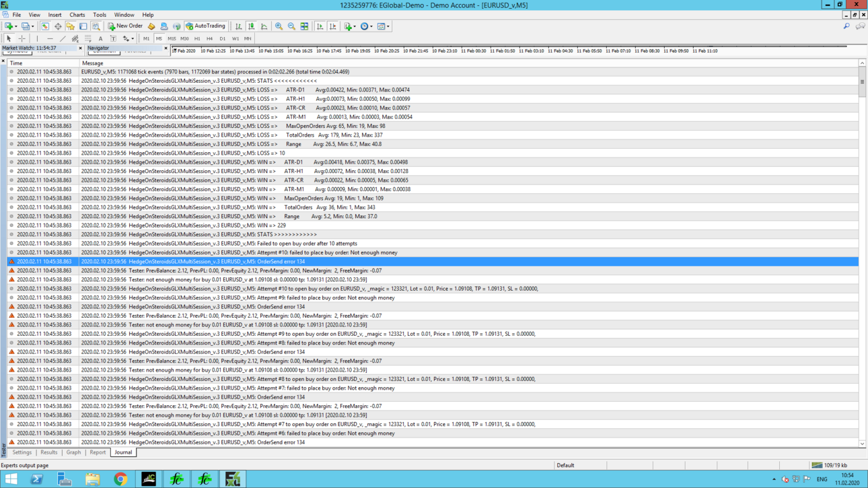Toggle the Strategy Tester icon
Viewport: 868px width, 488px height.
pos(96,26)
